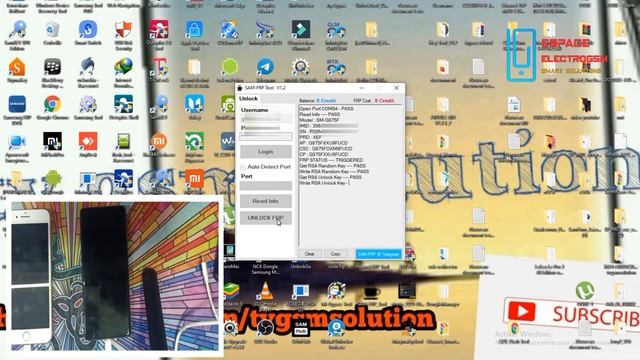Copy the log using the Copy button
Viewport: 640px width, 360px height.
click(336, 254)
